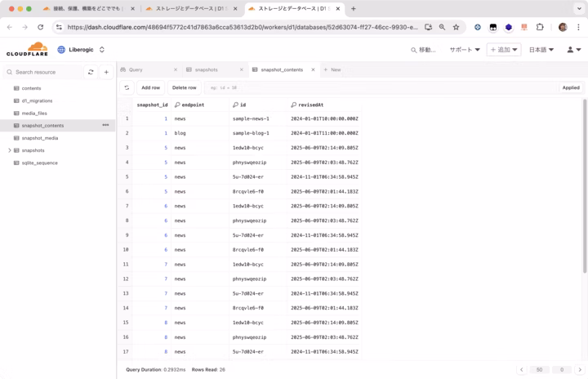The height and width of the screenshot is (379, 588).
Task: Open the three-dot menu for snapshot_contents
Action: coord(105,125)
